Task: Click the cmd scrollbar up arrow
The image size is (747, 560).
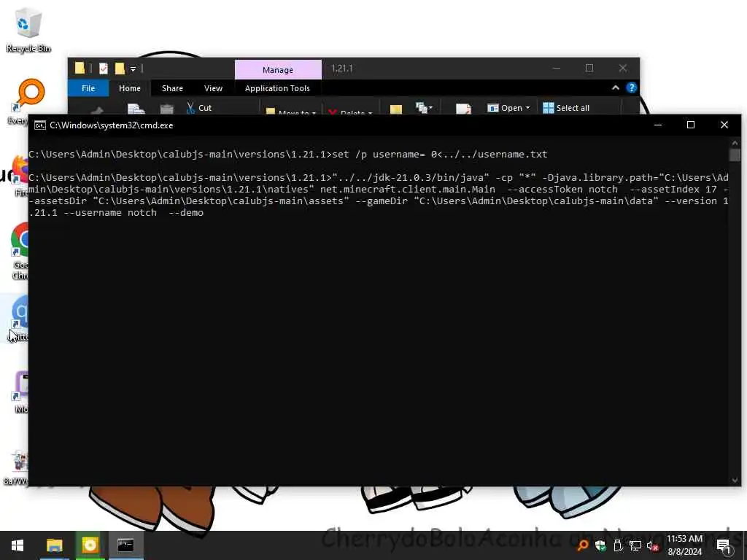Action: [735, 143]
